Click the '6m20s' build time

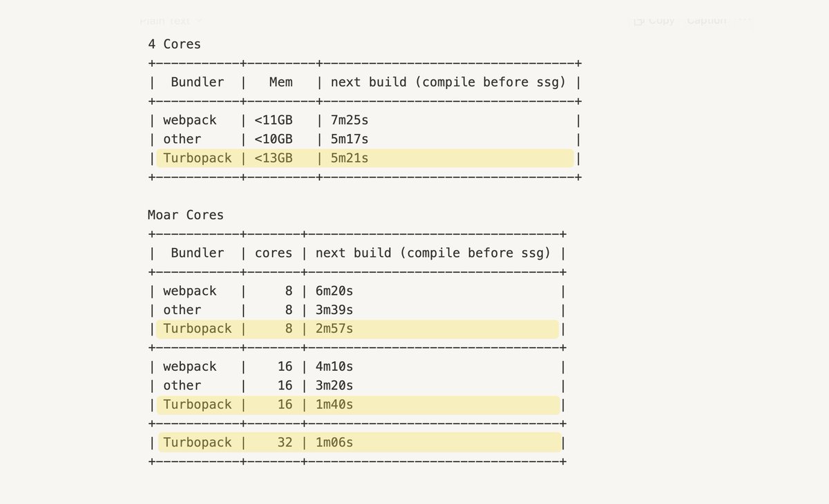(334, 291)
